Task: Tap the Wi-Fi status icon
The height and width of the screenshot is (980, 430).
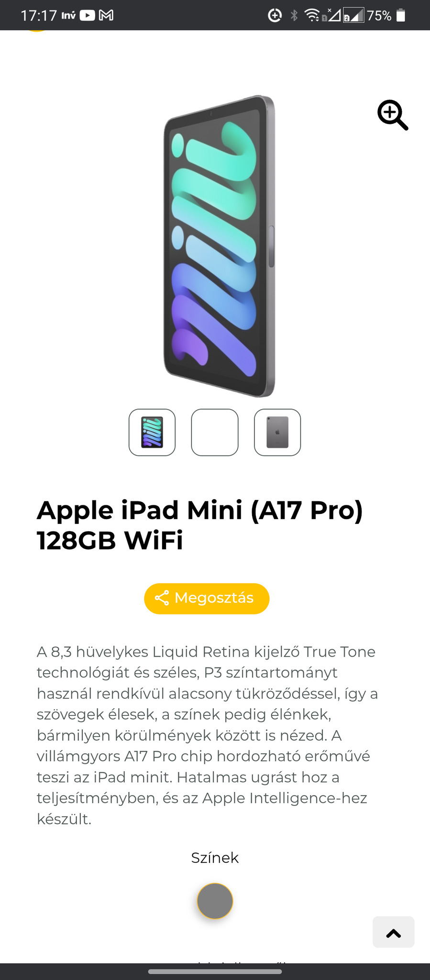Action: point(312,15)
